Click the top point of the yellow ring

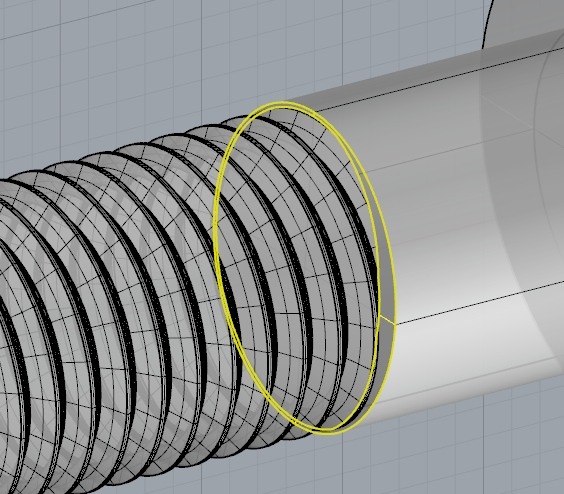(x=284, y=103)
